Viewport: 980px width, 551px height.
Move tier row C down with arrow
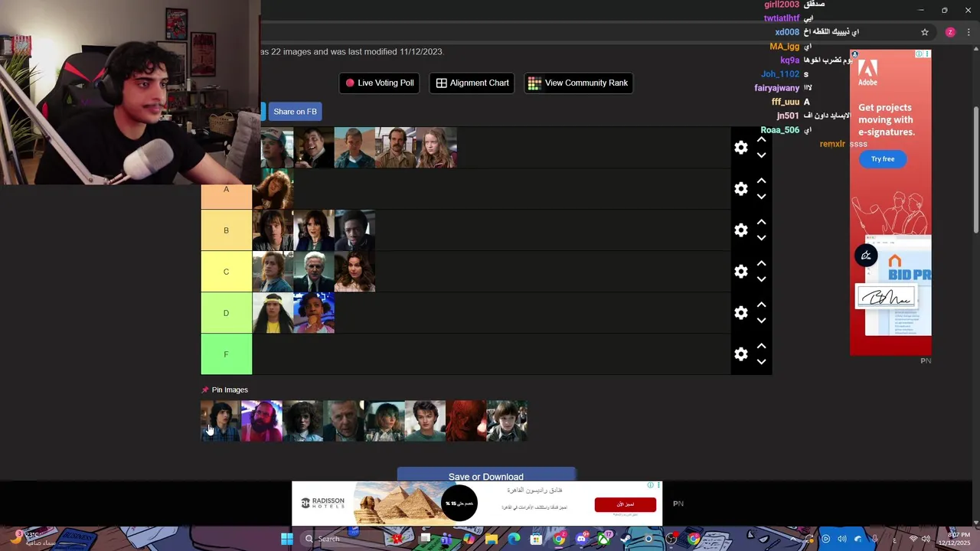click(761, 279)
